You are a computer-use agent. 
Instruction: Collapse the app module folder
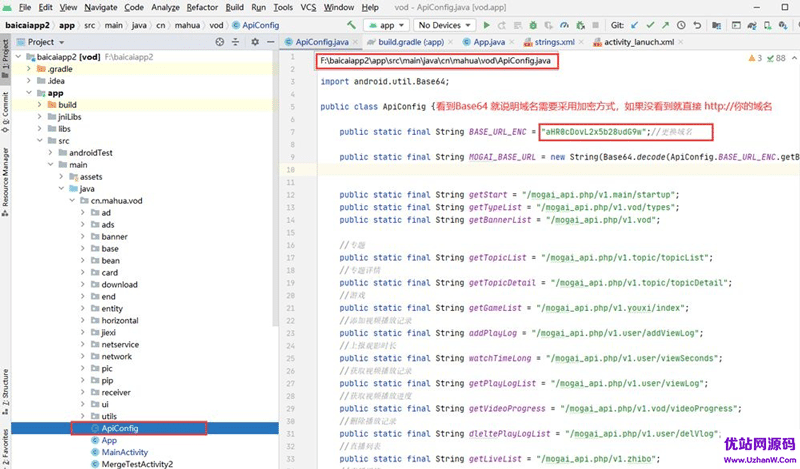click(x=29, y=93)
